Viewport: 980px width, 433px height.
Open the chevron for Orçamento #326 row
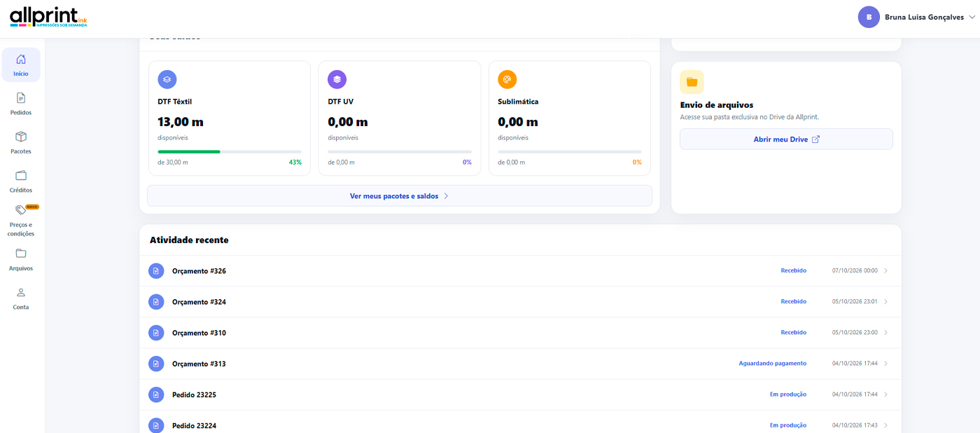tap(886, 271)
